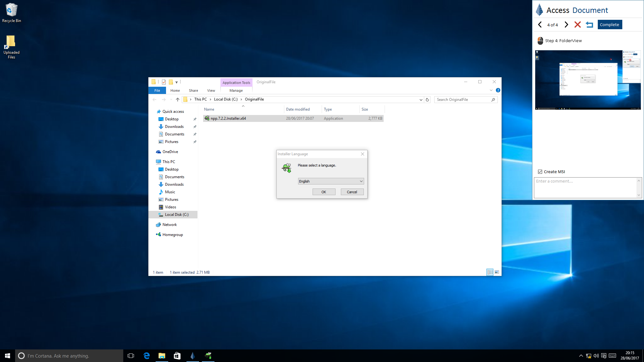Select the Share ribbon tab
The image size is (644, 362).
click(193, 90)
